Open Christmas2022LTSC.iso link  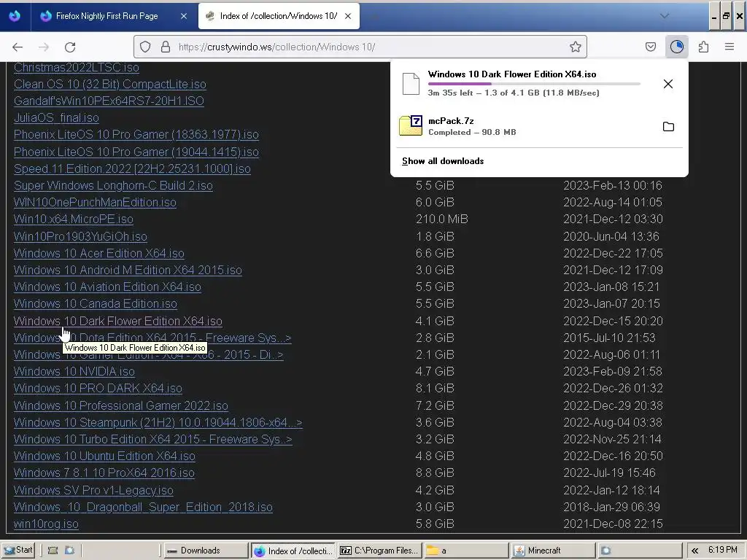point(76,67)
